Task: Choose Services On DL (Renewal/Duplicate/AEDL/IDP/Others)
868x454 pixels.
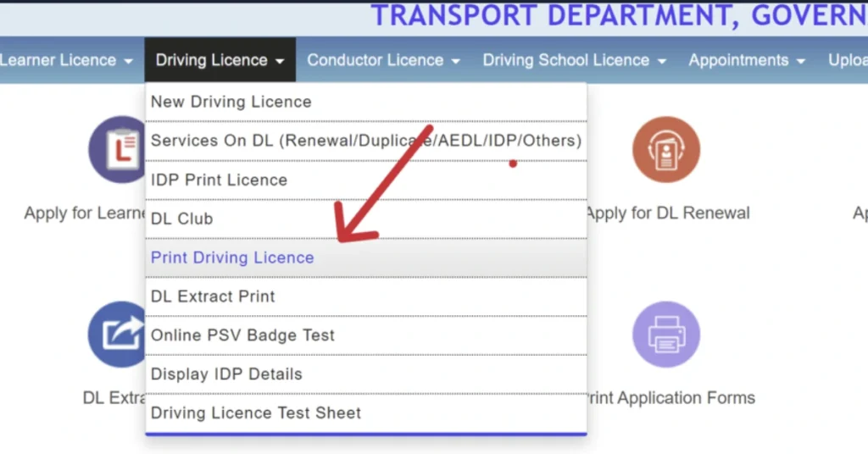Action: [365, 141]
